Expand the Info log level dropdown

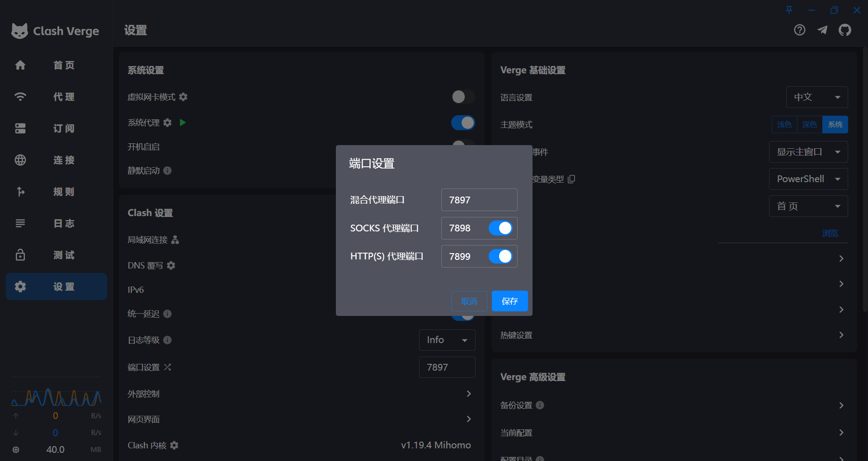click(447, 340)
